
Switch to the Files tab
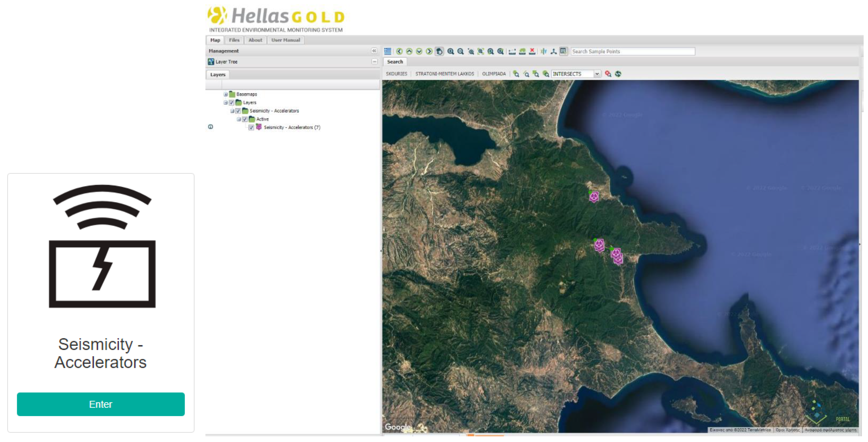tap(234, 40)
